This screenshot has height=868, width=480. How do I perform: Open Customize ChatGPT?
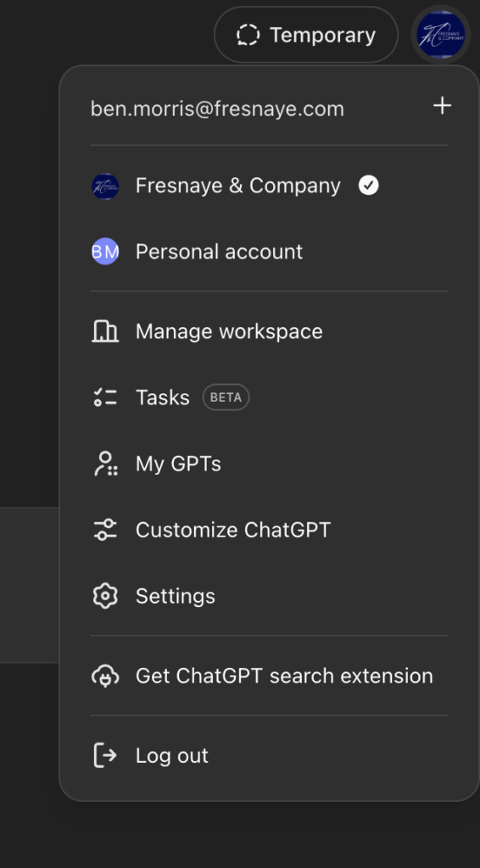point(269,530)
